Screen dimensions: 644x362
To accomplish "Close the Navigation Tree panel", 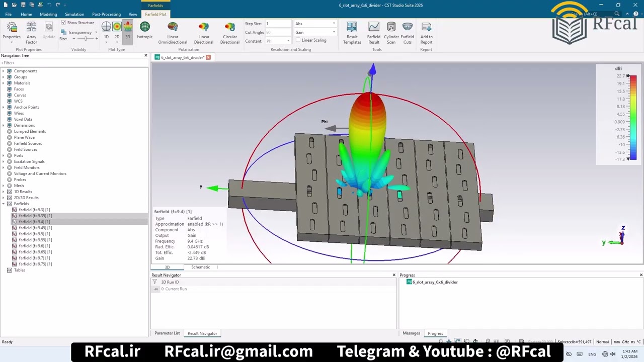I will pyautogui.click(x=146, y=55).
